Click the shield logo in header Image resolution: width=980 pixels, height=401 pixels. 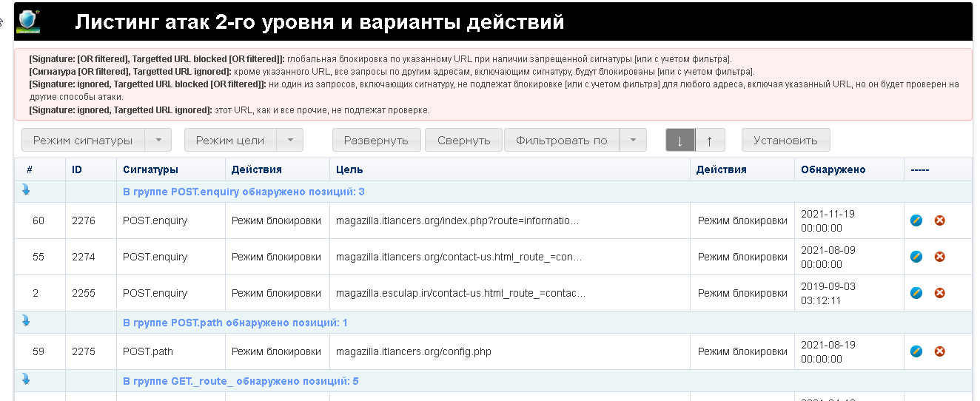point(28,21)
